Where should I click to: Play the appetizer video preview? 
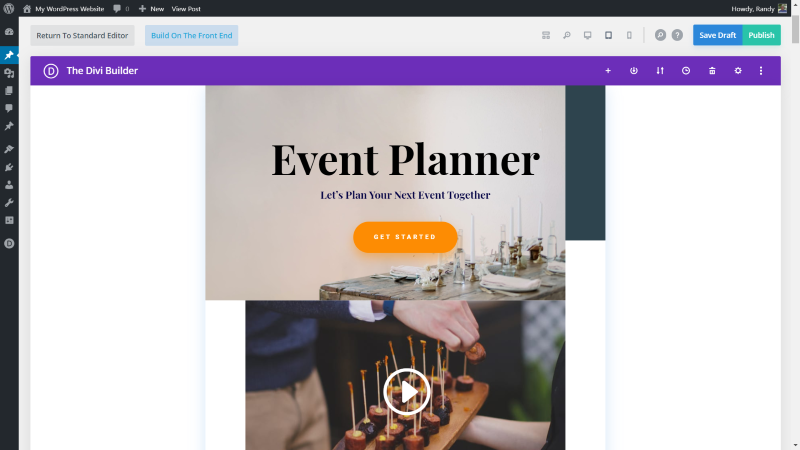coord(407,391)
